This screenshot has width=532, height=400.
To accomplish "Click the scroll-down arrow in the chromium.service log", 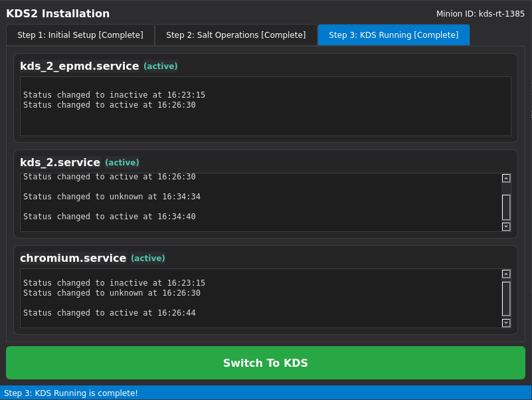I will pos(506,323).
